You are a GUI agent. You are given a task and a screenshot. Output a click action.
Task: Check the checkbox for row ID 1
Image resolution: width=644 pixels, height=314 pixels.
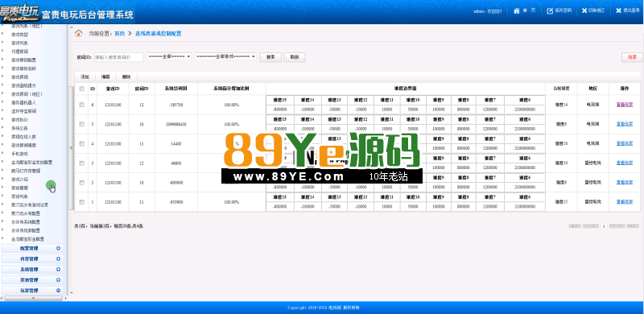point(82,202)
